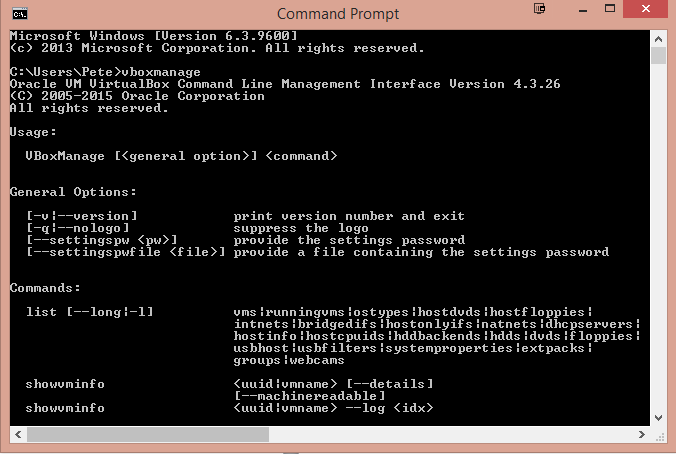Click the horizontal scrollbar left arrow

pyautogui.click(x=18, y=434)
